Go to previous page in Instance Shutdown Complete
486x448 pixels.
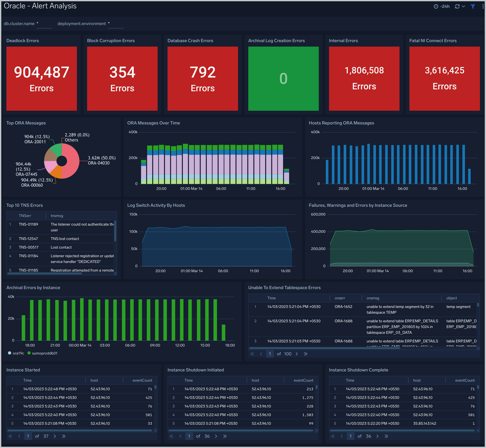point(342,436)
